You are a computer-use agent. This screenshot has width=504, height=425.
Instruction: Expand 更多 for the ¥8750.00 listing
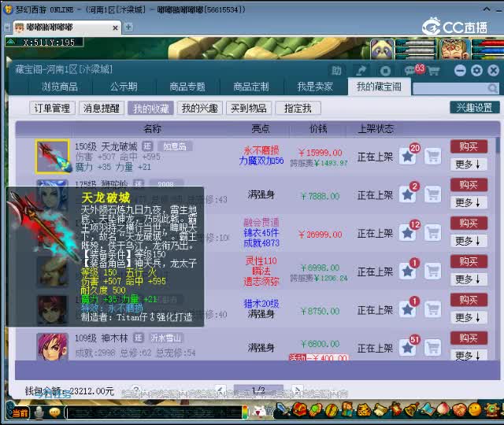(469, 317)
